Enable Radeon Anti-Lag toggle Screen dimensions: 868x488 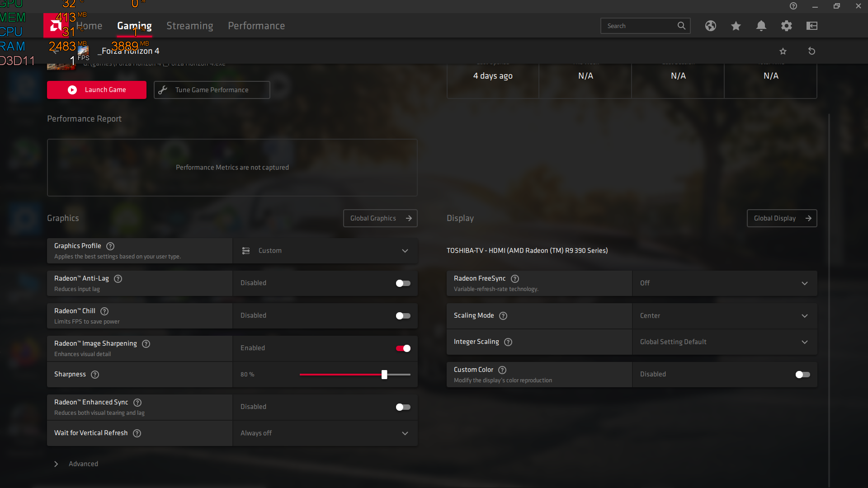[403, 283]
